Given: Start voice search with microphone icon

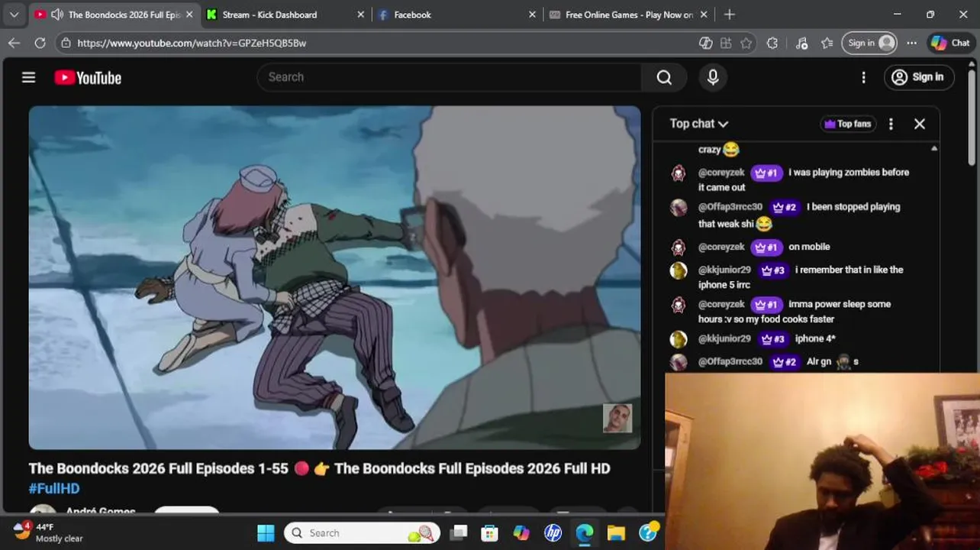Looking at the screenshot, I should point(713,77).
